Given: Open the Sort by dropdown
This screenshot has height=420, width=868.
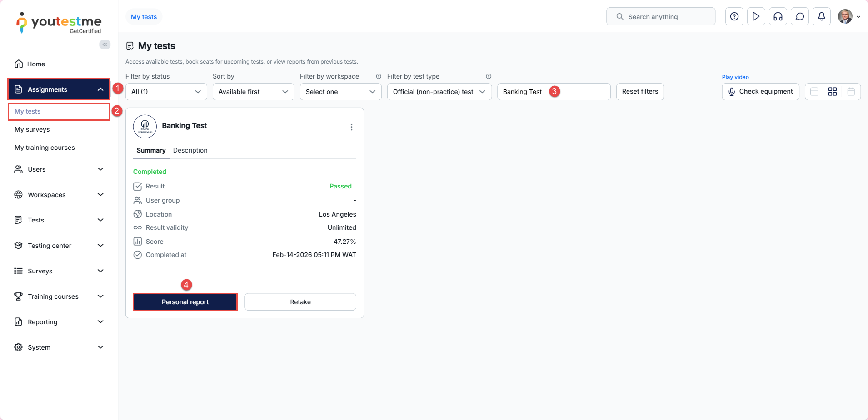Looking at the screenshot, I should [253, 92].
